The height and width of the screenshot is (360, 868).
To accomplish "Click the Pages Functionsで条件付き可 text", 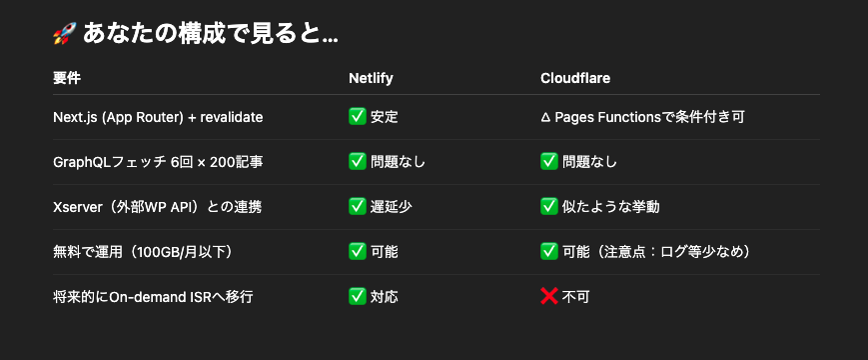I will [649, 117].
